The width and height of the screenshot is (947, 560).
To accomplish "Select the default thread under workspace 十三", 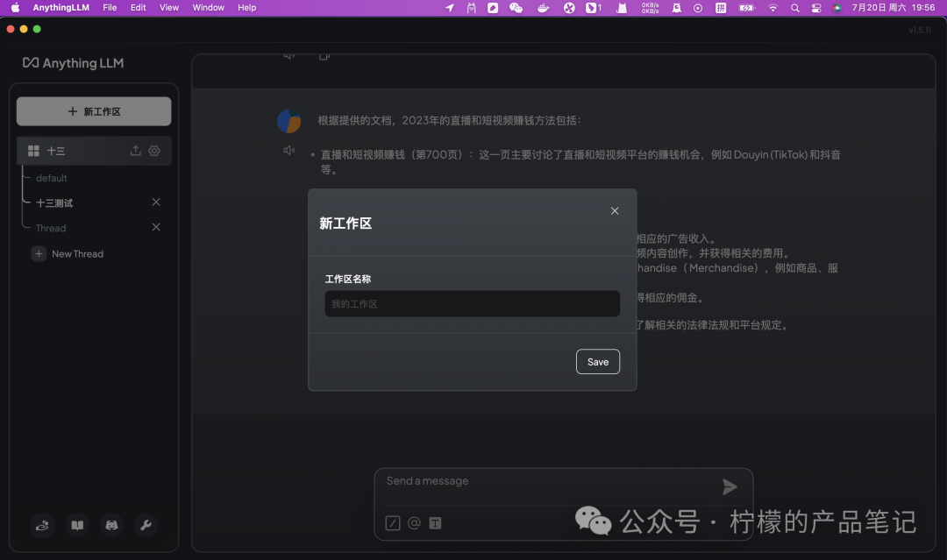I will tap(51, 178).
